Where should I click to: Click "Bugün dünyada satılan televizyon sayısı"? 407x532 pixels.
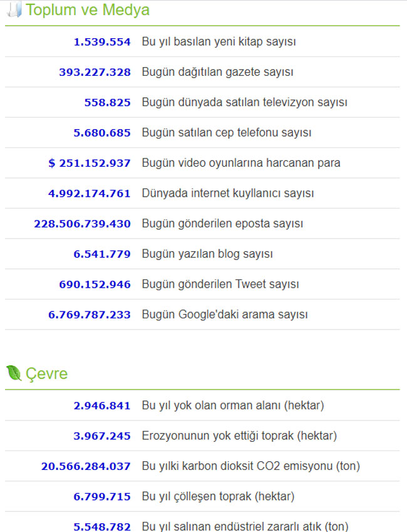pos(244,102)
